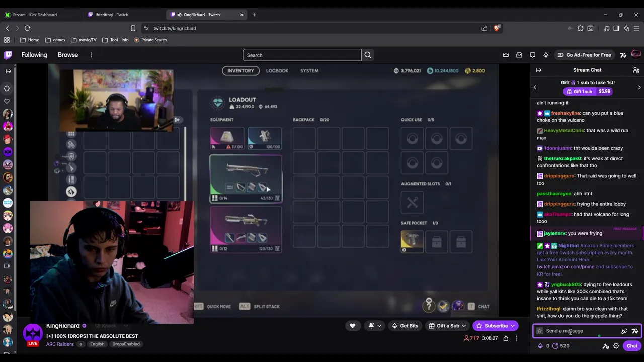This screenshot has height=362, width=644.
Task: Open the chat emote picker icon
Action: click(624, 331)
